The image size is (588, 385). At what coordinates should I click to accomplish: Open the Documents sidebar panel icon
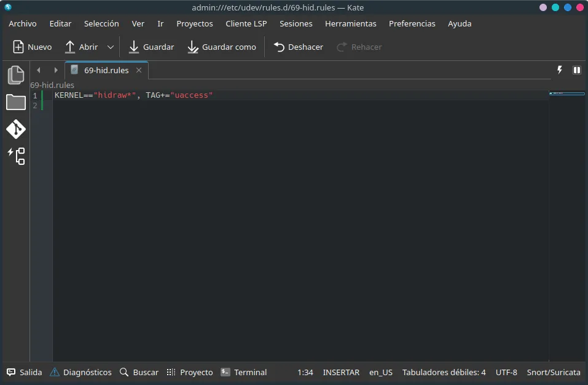click(x=16, y=74)
